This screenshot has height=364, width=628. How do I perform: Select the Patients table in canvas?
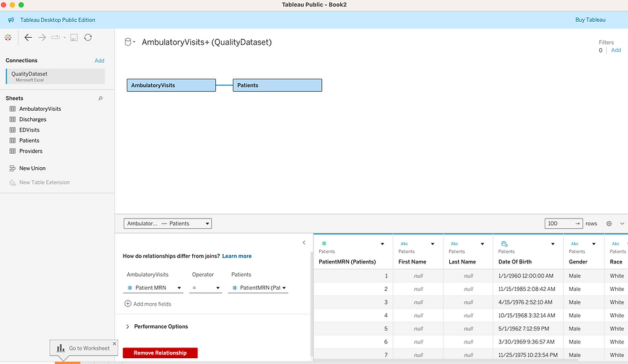click(x=277, y=85)
